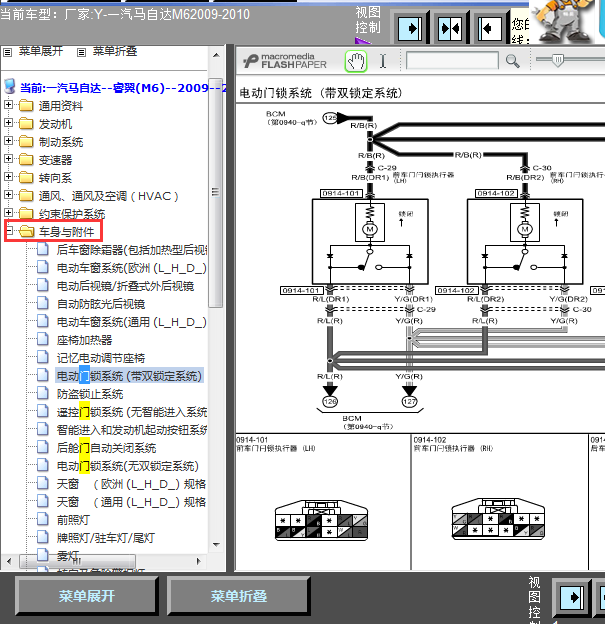Click the top view control center-split button
This screenshot has width=605, height=624.
click(x=450, y=29)
